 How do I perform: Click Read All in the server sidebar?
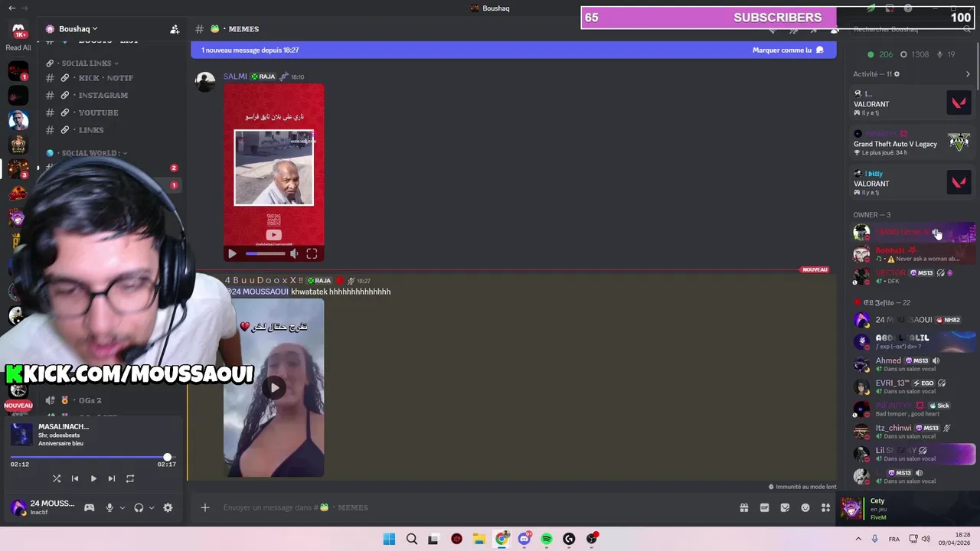(x=18, y=47)
